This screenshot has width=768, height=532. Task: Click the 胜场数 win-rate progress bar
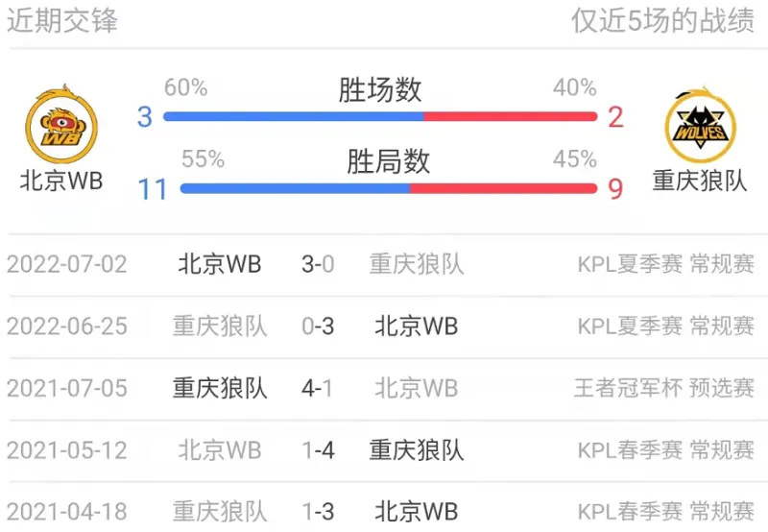pyautogui.click(x=380, y=116)
